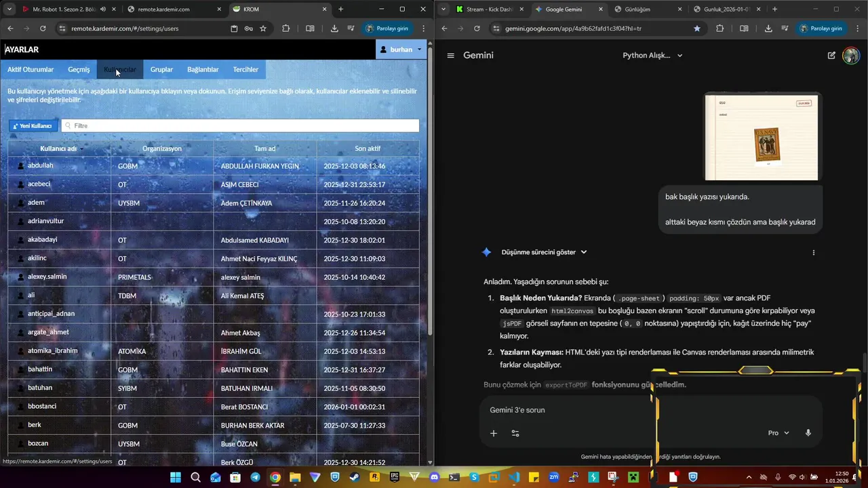Go back in left browser window
Screen dimensions: 868x488
(x=10, y=28)
